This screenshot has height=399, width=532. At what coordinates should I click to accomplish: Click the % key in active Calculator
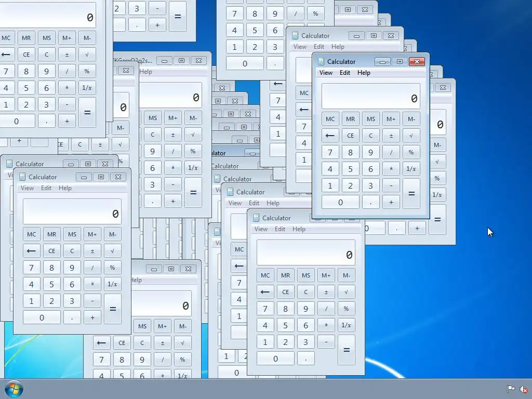[411, 152]
